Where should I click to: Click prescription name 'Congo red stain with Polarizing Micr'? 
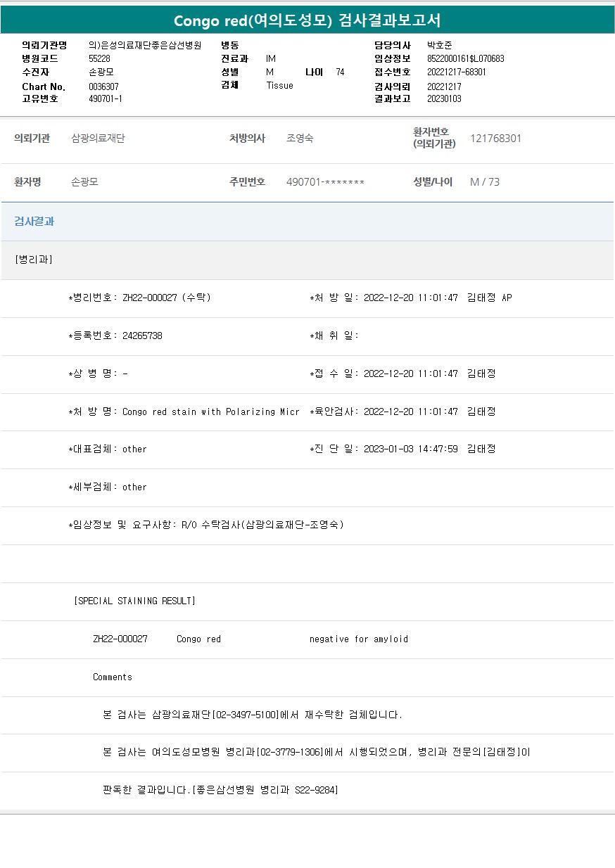coord(211,411)
